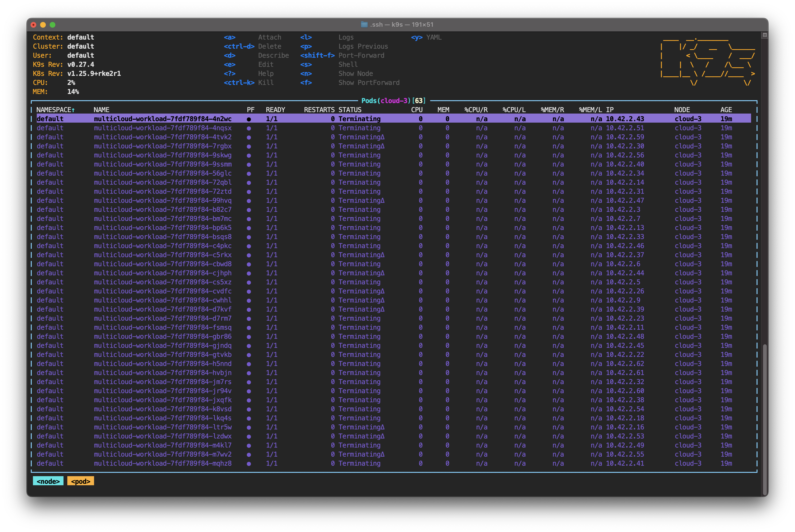Viewport: 795px width, 532px height.
Task: Click IP address 10.42.2.62
Action: (x=625, y=364)
